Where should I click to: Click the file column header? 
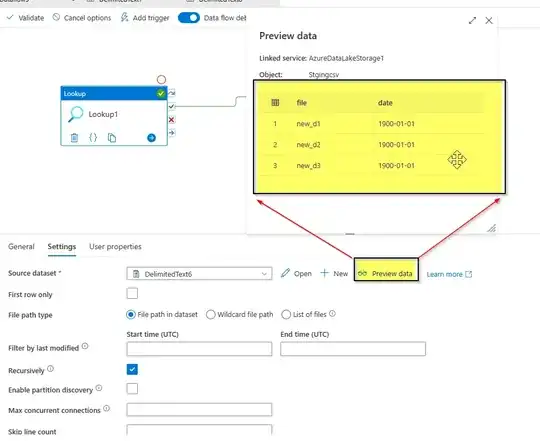(302, 103)
